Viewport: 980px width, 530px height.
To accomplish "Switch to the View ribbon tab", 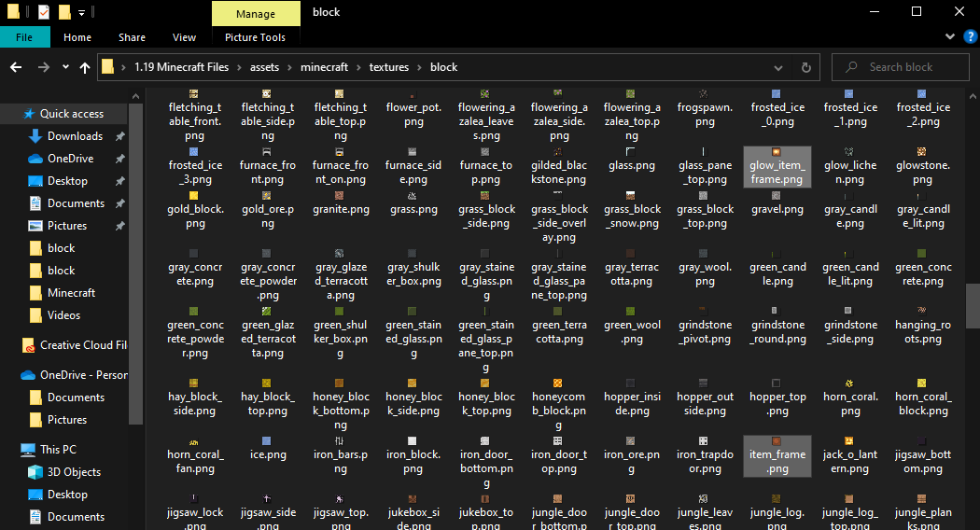I will [x=184, y=37].
